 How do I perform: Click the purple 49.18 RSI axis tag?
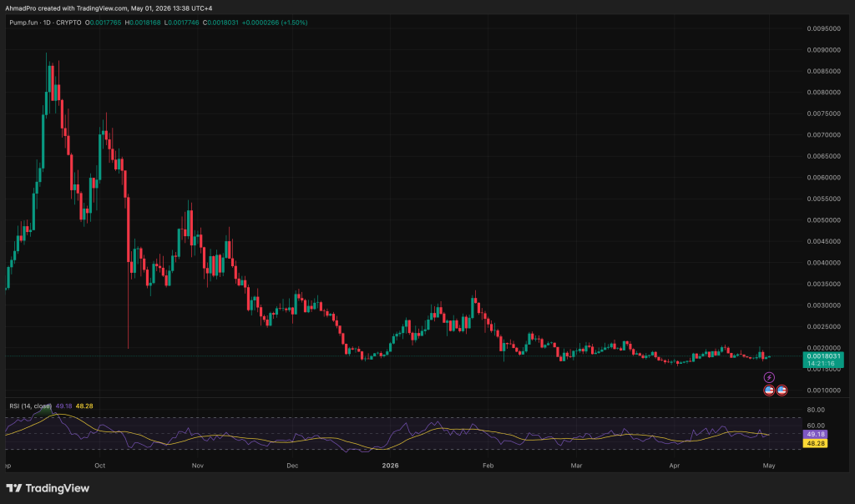tap(815, 434)
